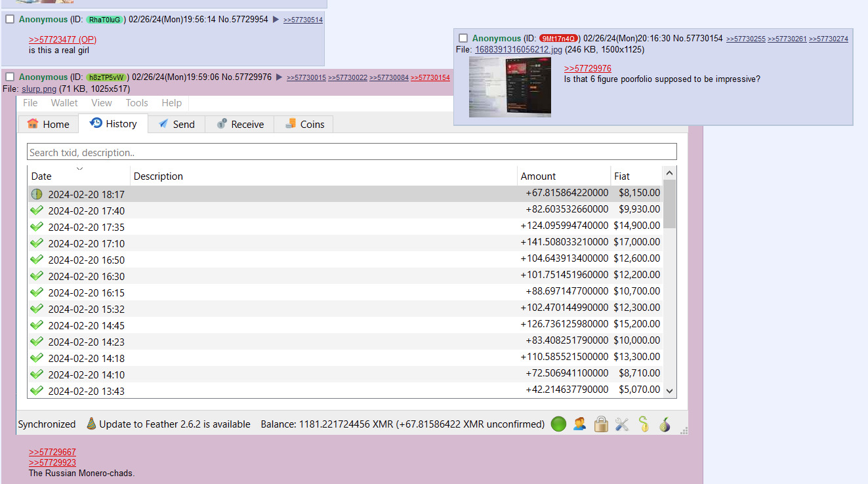Click the Feather update icon in status bar
Screen dimensions: 868x484
point(91,424)
